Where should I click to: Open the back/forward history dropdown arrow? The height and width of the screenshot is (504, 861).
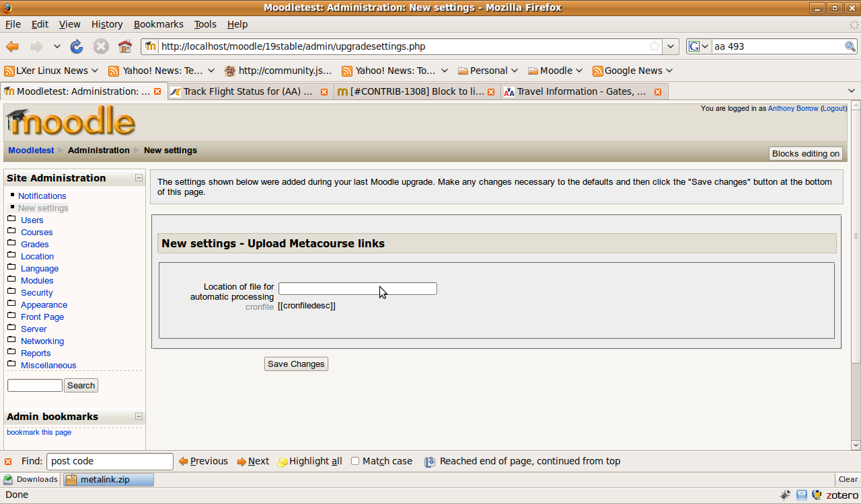click(57, 46)
